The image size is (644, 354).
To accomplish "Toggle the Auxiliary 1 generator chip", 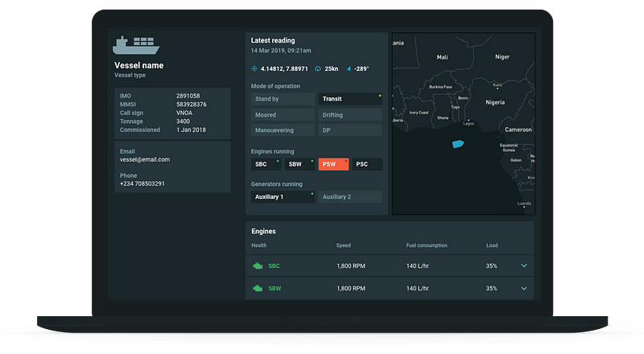I will 283,197.
